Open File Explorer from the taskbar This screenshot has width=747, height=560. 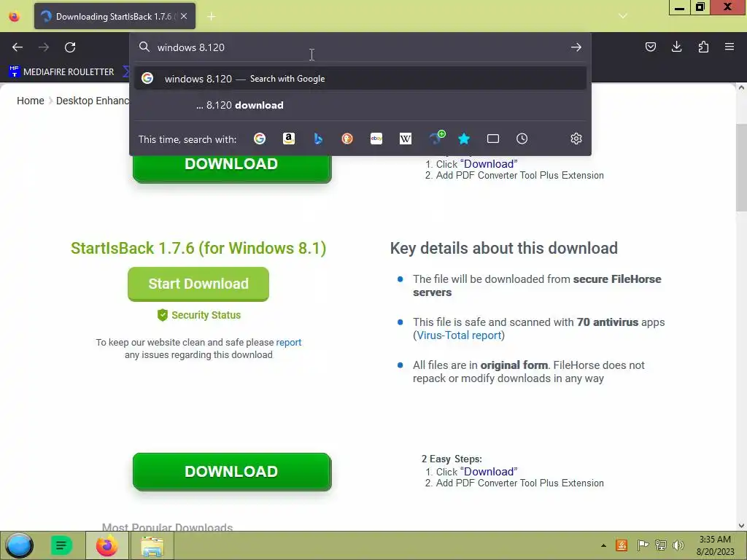pos(152,545)
